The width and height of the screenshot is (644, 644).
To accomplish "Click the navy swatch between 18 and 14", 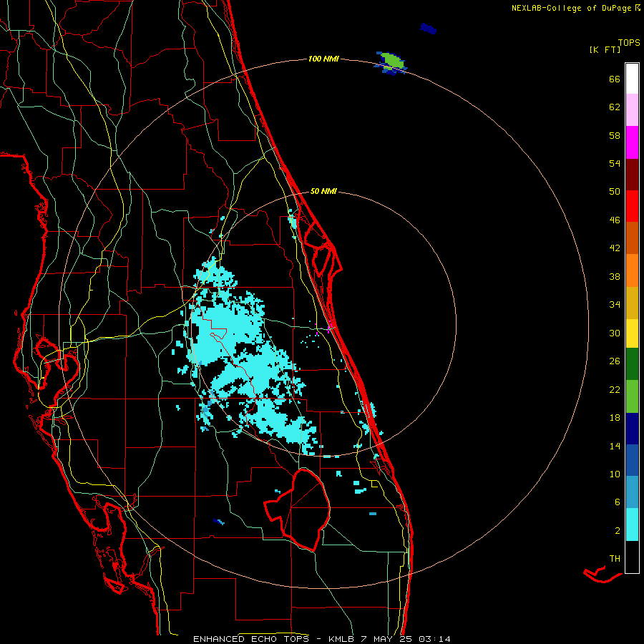I will (x=632, y=429).
